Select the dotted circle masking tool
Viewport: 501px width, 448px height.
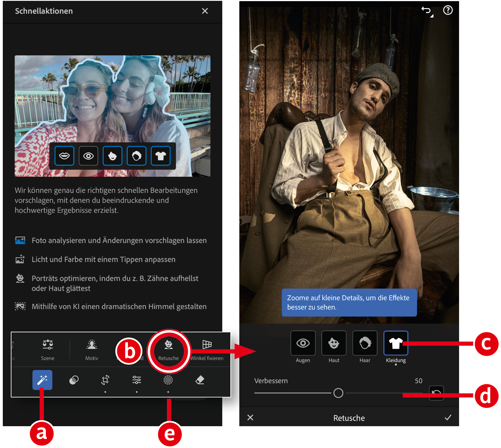[x=168, y=380]
